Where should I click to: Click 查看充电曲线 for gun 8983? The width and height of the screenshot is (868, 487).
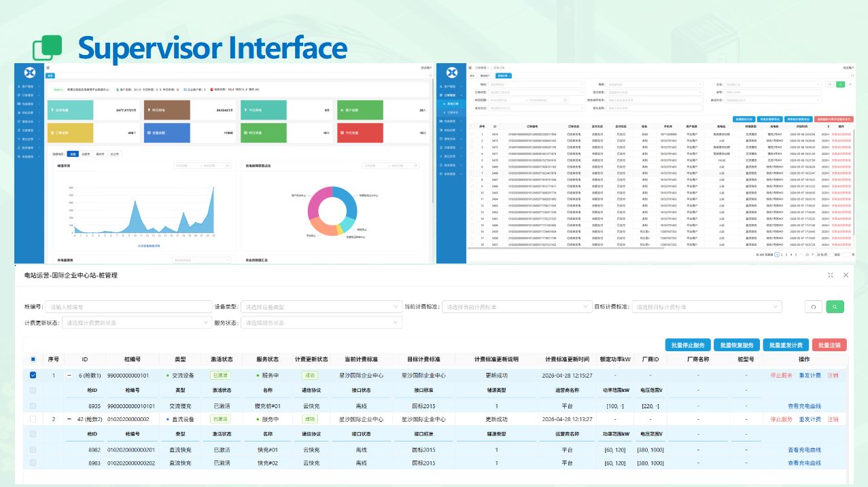pyautogui.click(x=805, y=463)
